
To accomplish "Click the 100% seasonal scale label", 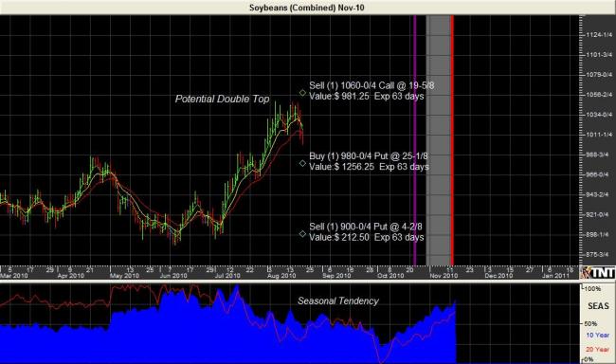I will click(593, 289).
